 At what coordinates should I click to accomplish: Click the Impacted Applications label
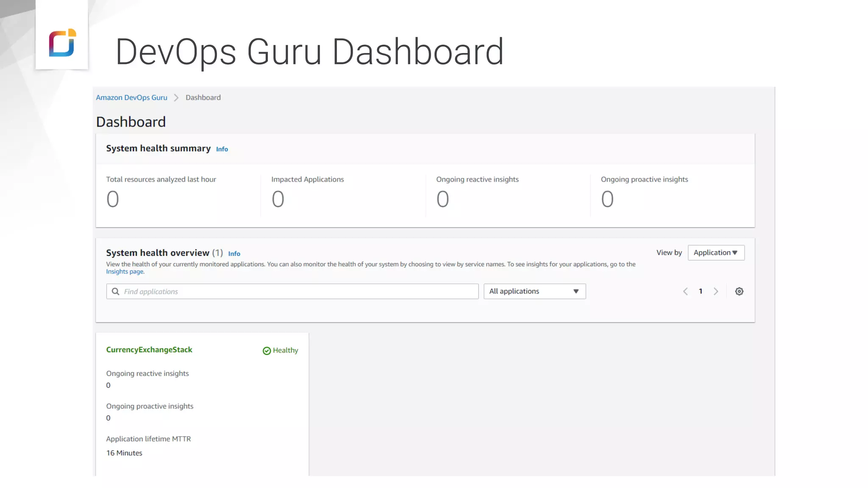coord(308,179)
